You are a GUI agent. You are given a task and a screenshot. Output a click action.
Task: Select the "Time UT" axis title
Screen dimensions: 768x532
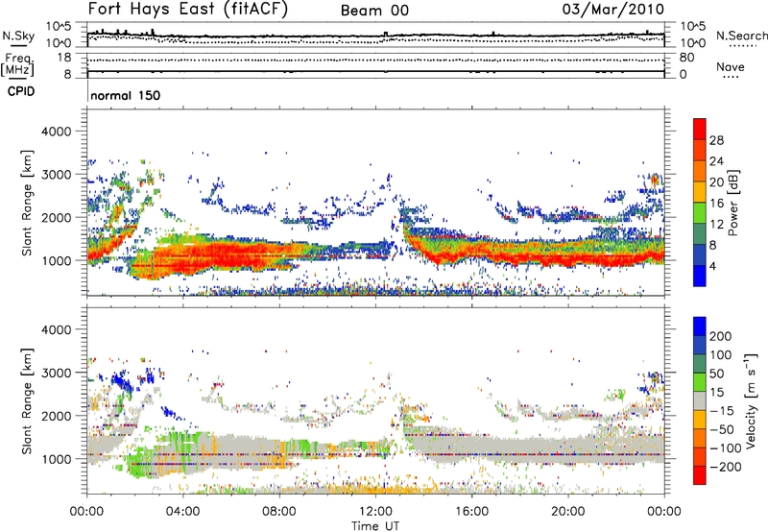(x=375, y=526)
